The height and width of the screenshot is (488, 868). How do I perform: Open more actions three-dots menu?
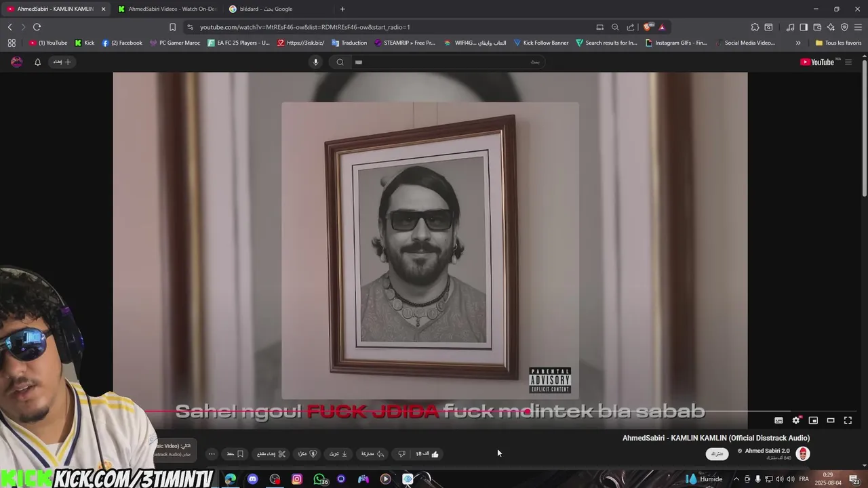212,454
